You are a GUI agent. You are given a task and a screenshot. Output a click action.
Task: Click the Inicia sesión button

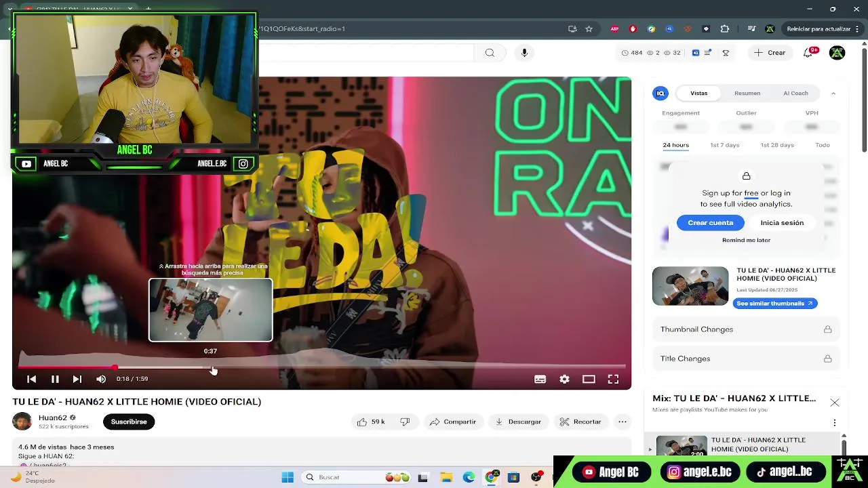pyautogui.click(x=782, y=223)
